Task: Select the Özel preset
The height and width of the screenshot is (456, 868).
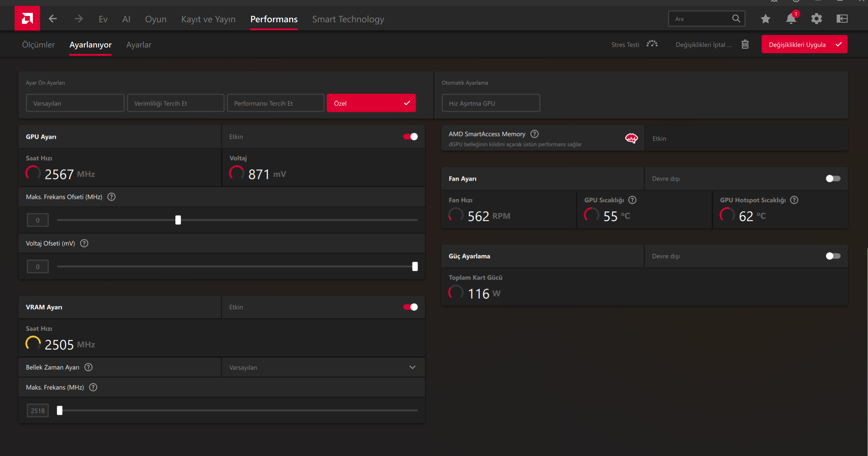Action: click(x=371, y=103)
